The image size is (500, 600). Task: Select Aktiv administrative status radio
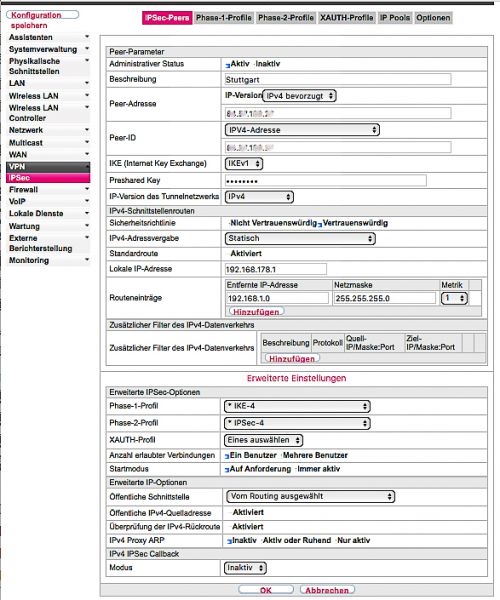point(228,65)
